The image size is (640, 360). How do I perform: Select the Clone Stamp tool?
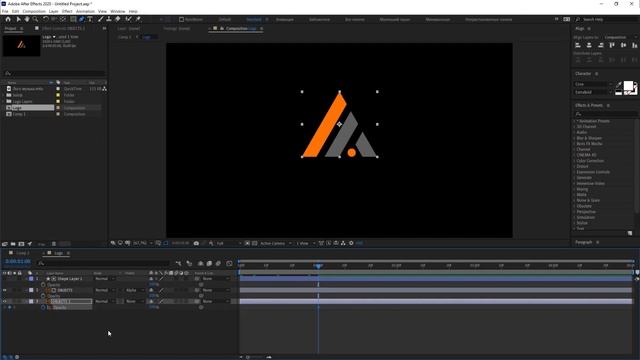109,19
